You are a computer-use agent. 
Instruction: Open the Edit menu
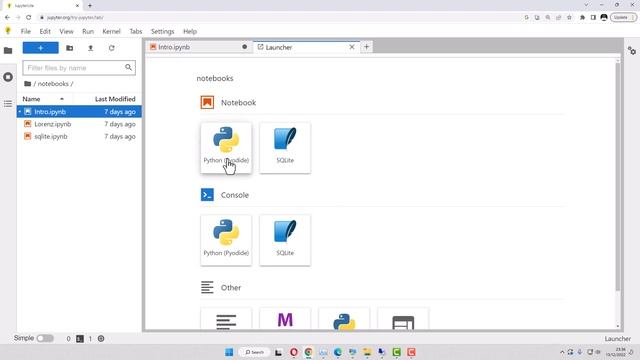pos(45,31)
